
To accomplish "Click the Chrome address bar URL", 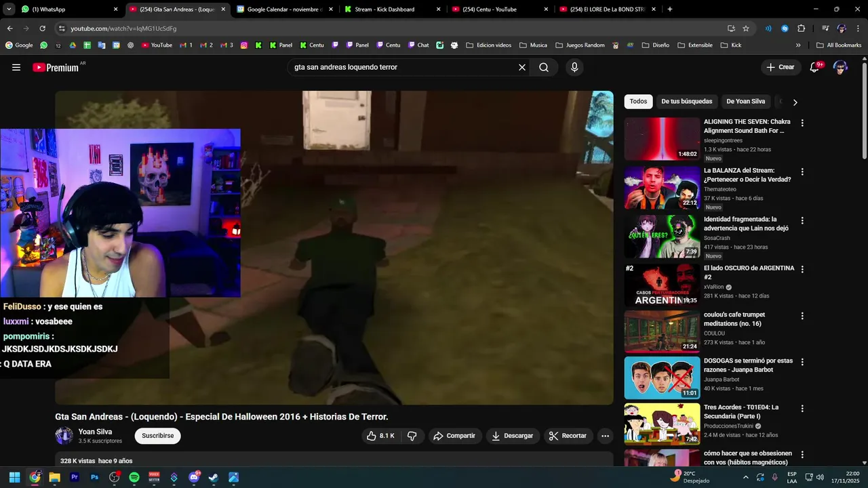I will (x=123, y=28).
